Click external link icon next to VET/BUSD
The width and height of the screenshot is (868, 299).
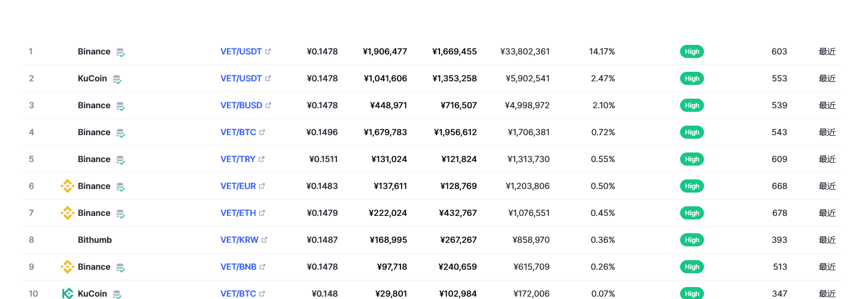coord(268,105)
